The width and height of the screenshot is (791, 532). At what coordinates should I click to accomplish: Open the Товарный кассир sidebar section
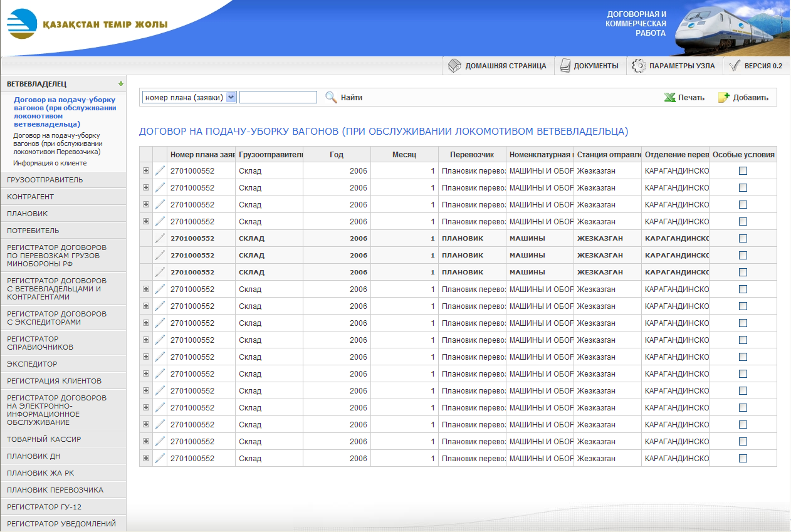click(x=44, y=439)
